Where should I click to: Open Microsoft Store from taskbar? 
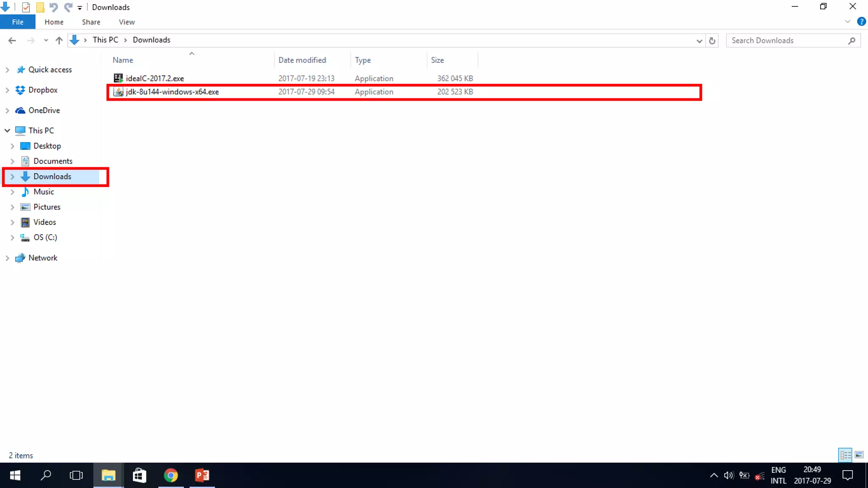139,475
